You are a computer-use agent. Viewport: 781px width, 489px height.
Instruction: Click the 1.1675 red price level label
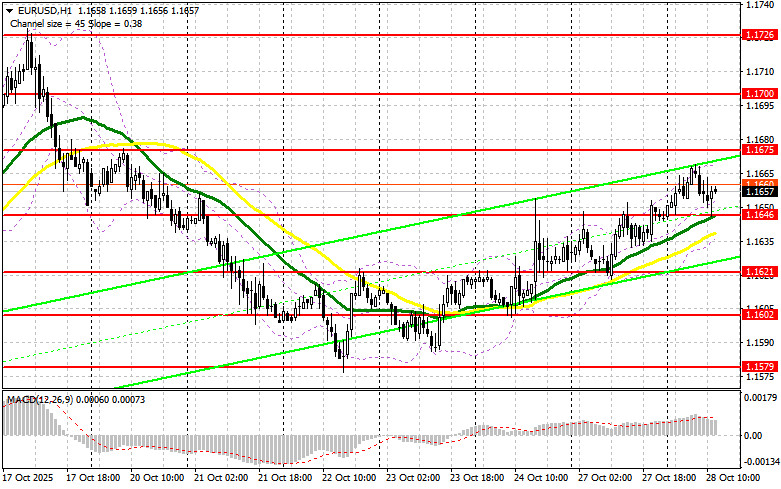click(x=760, y=149)
